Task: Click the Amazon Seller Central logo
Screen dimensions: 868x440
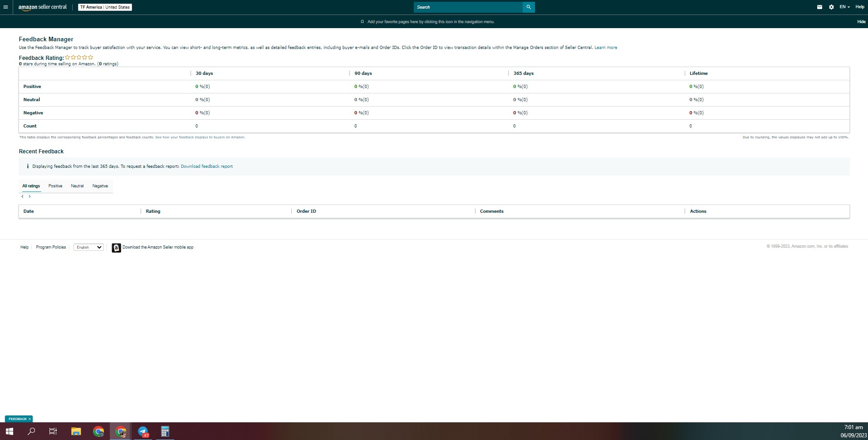Action: (42, 7)
